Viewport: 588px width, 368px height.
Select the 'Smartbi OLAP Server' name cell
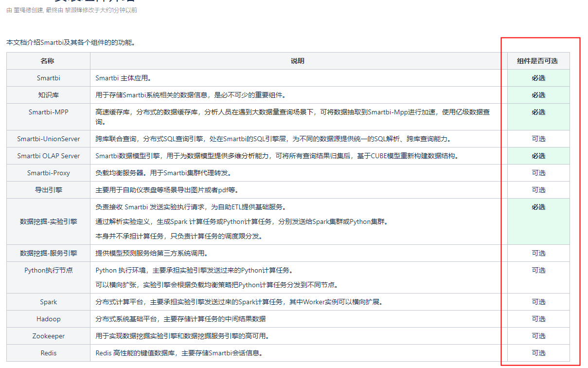point(48,156)
